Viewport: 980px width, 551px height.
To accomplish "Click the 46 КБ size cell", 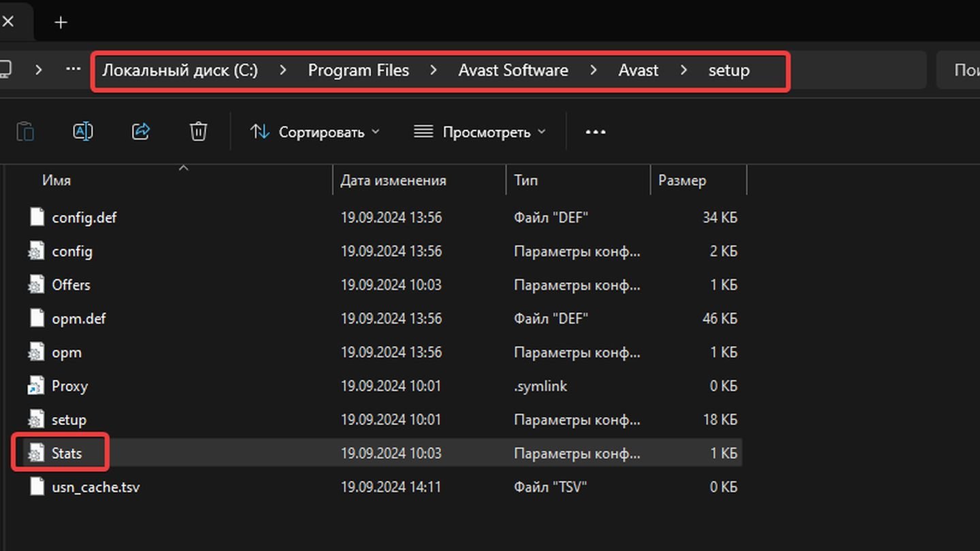I will click(x=720, y=318).
